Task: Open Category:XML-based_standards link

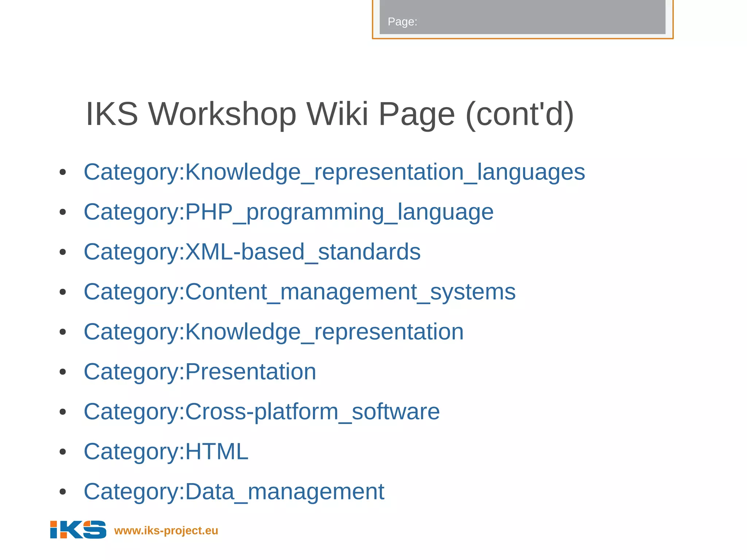Action: tap(252, 252)
